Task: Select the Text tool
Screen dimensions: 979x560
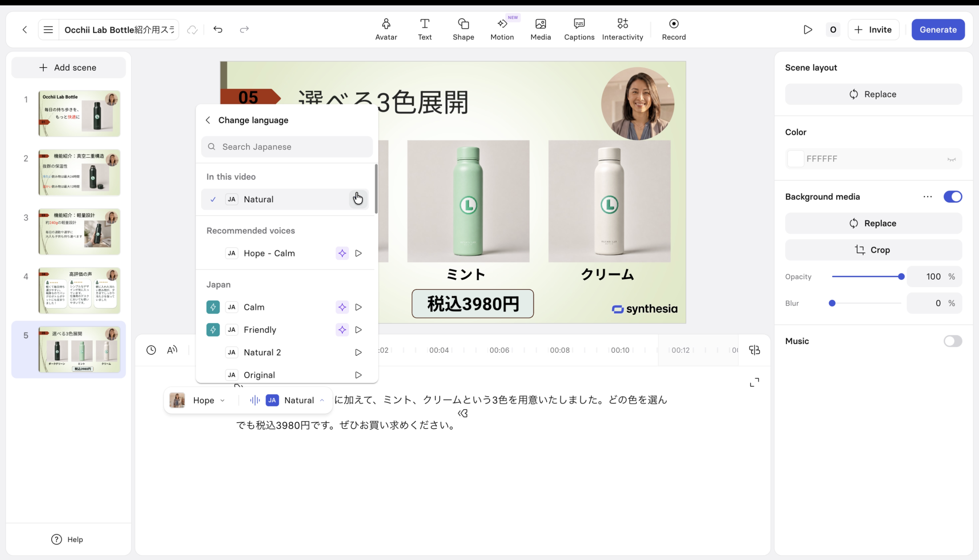Action: 425,29
